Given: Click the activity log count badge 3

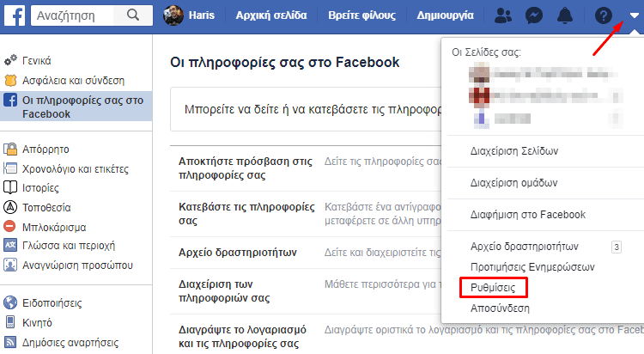Looking at the screenshot, I should click(x=616, y=247).
